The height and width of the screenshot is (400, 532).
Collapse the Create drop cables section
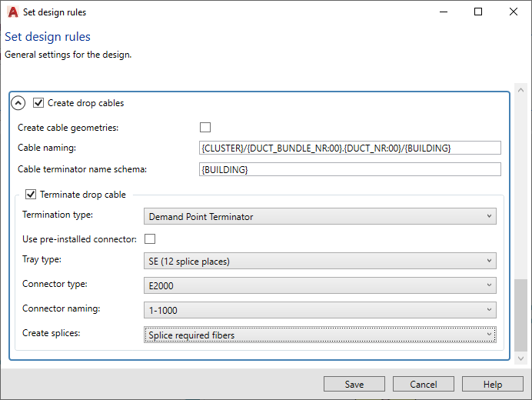pyautogui.click(x=18, y=103)
